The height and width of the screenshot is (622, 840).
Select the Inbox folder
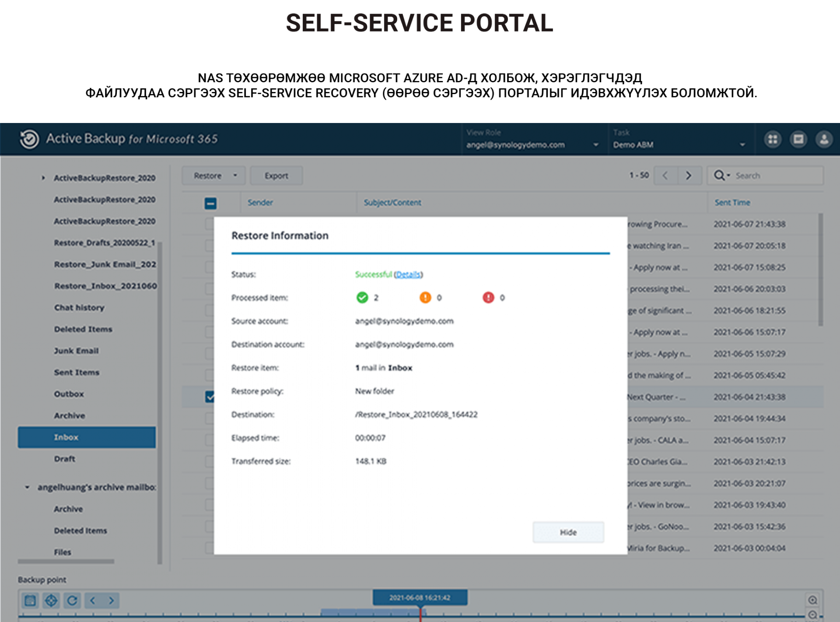coord(87,437)
